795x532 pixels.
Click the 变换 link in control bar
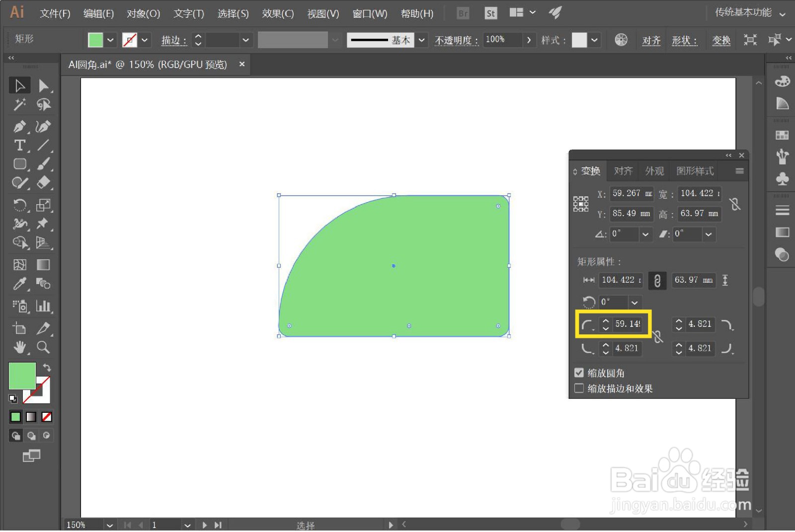pos(721,40)
